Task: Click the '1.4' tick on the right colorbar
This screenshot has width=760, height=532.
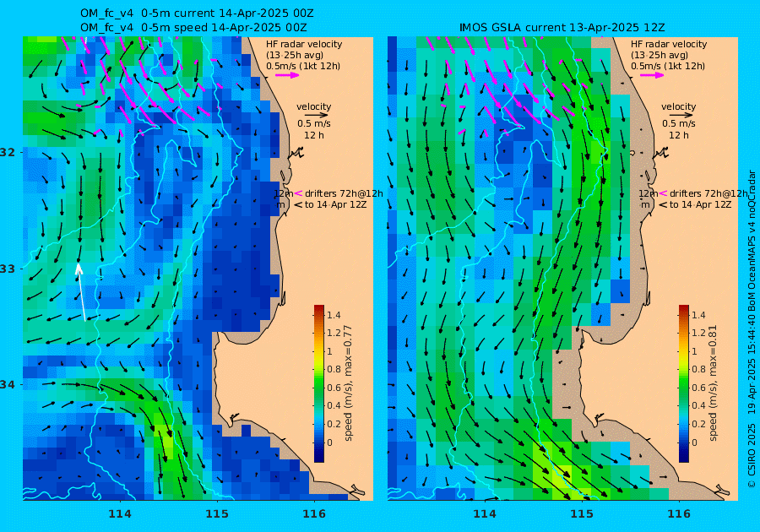Action: (698, 315)
